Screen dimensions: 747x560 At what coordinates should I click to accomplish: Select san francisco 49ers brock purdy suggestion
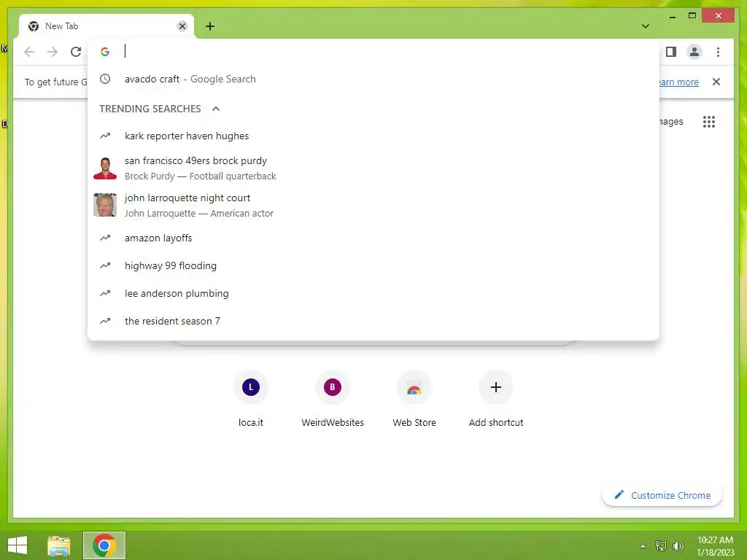(373, 168)
